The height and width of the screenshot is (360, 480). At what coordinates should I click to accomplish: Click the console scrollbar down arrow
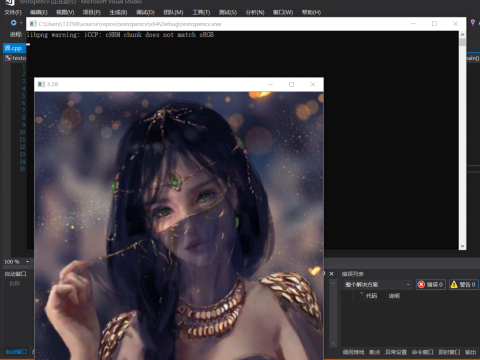point(462,246)
